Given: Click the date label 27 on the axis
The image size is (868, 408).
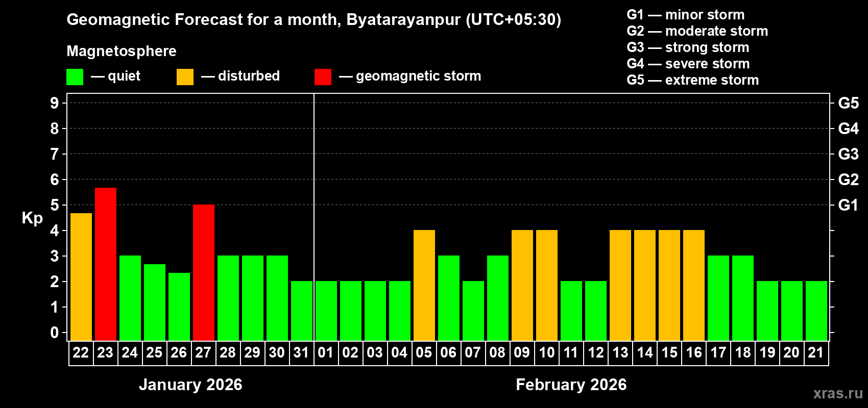Looking at the screenshot, I should click(203, 353).
